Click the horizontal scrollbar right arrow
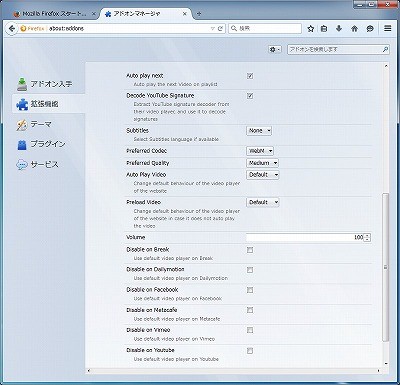This screenshot has height=385, width=400. click(379, 371)
